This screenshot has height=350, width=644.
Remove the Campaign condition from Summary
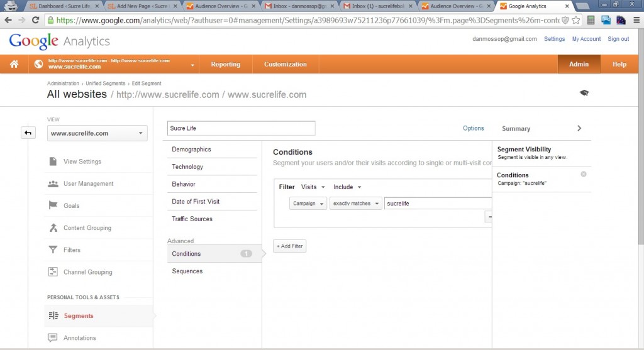coord(583,175)
